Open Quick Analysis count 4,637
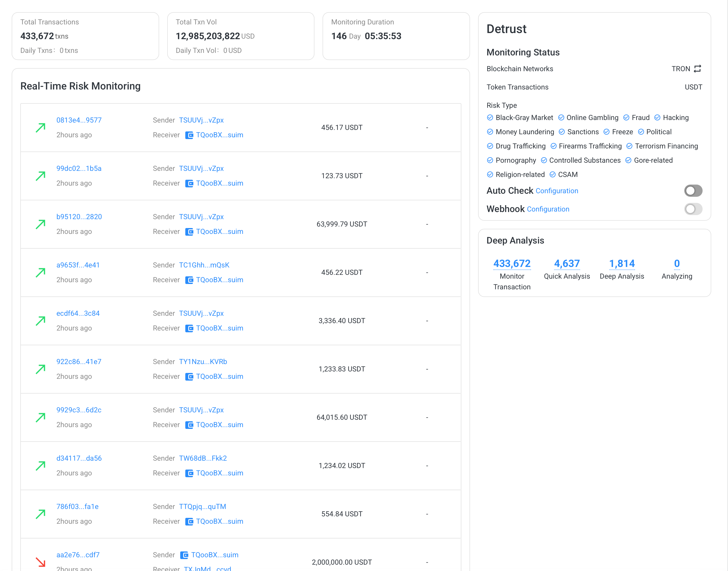728x571 pixels. point(567,264)
